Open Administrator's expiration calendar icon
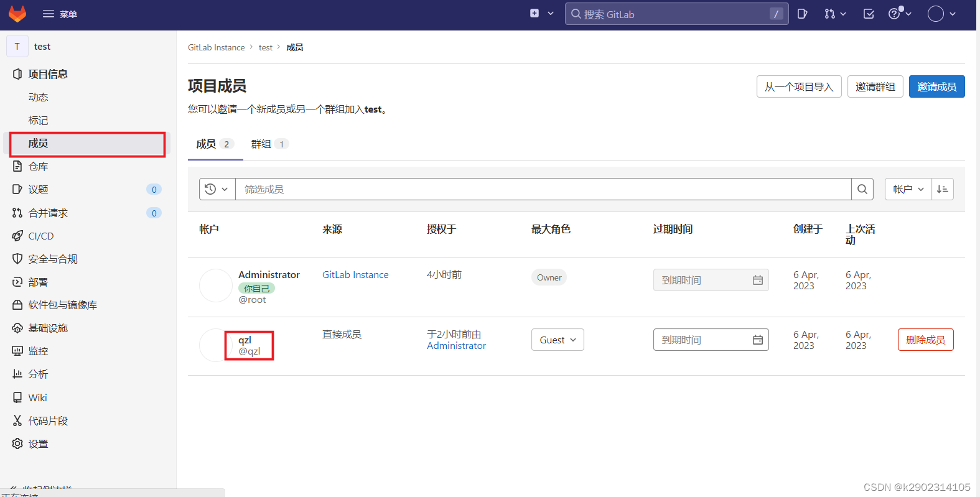 tap(758, 280)
